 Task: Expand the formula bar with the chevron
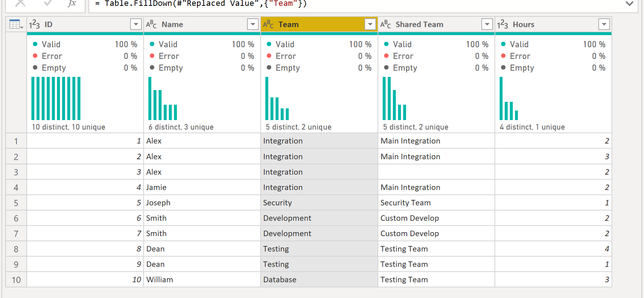629,4
